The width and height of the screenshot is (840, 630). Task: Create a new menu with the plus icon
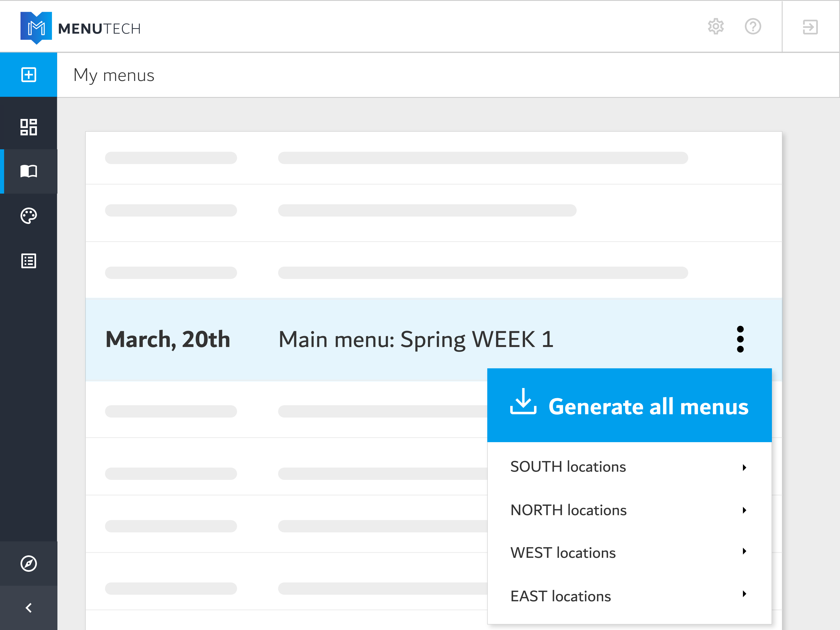(28, 74)
